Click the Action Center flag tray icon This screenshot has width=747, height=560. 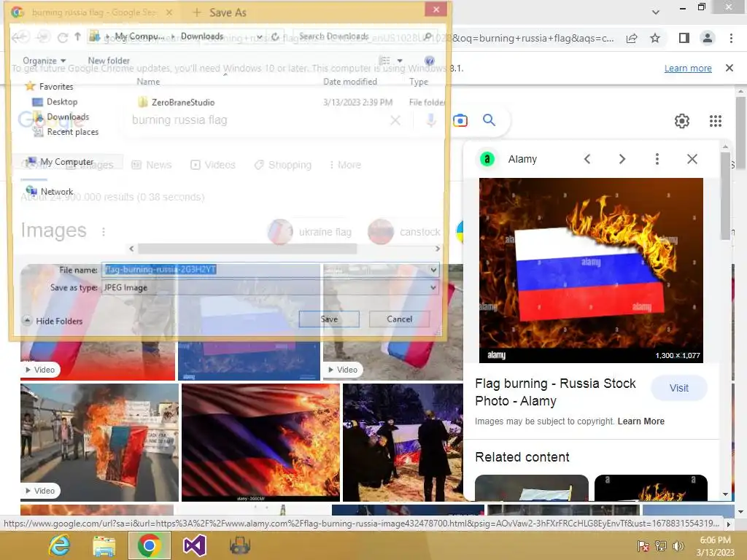click(x=643, y=546)
